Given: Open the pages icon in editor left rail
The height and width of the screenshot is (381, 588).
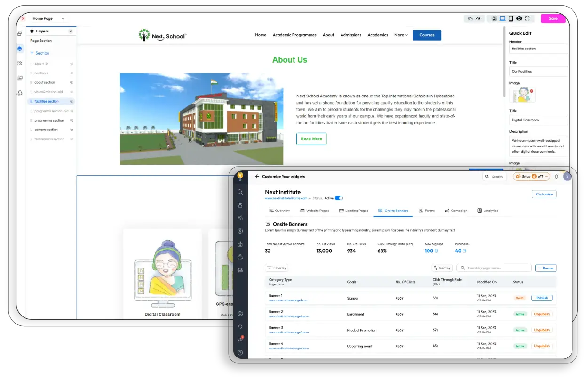Looking at the screenshot, I should [20, 33].
